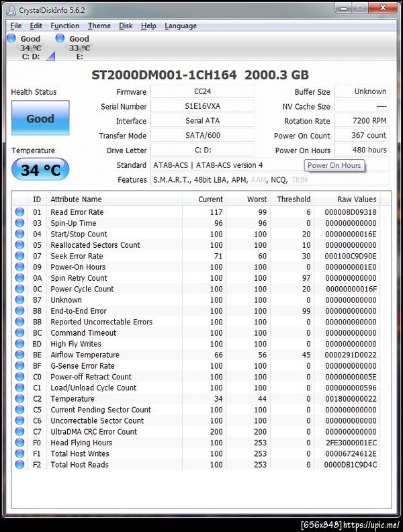The height and width of the screenshot is (532, 403).
Task: Click the status orb for Start/Stop Count
Action: point(19,234)
